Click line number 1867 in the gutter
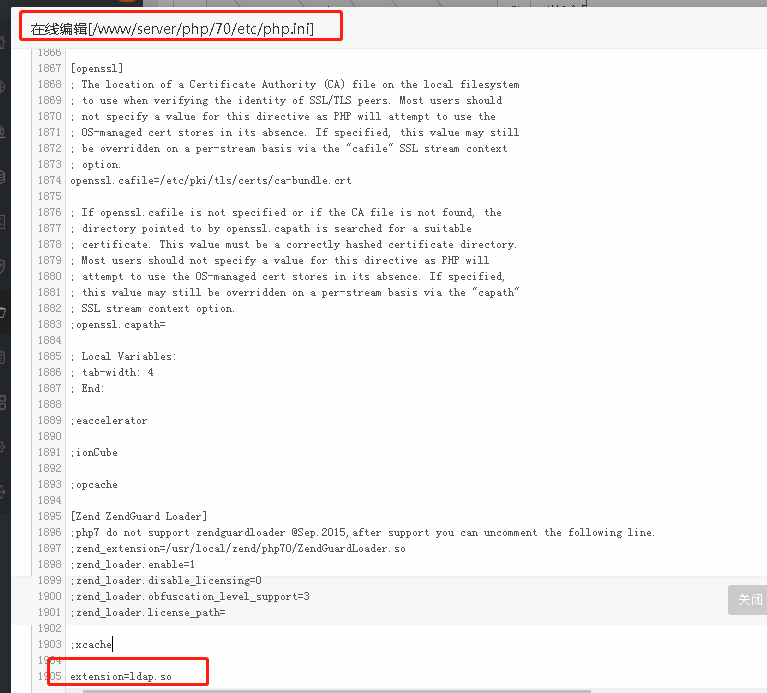The image size is (767, 693). click(x=50, y=68)
